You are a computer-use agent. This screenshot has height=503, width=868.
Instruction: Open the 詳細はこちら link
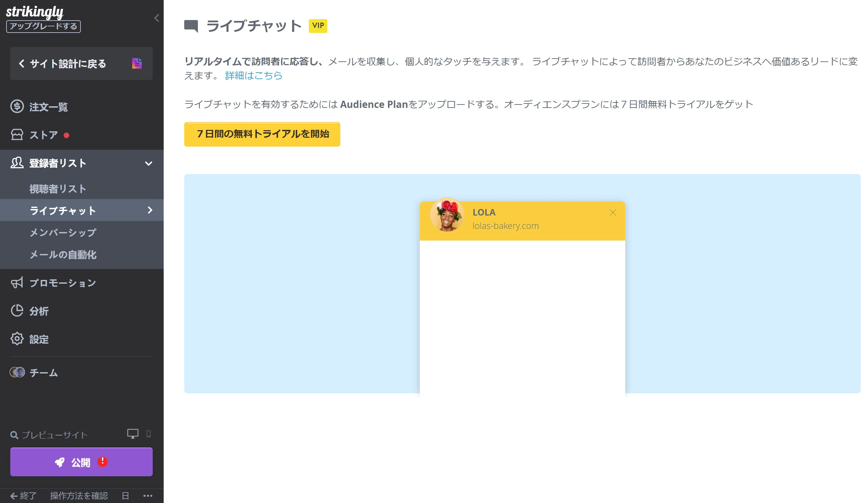point(253,76)
